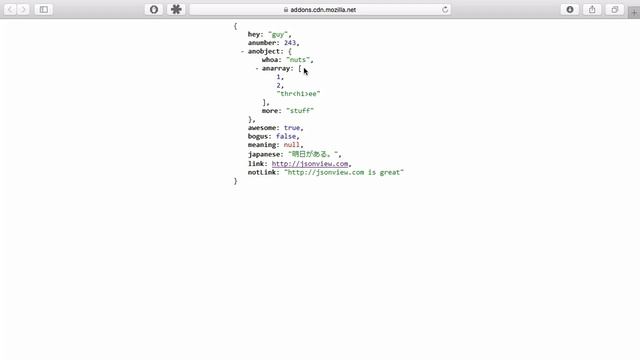Click the "http://jsonview.com is great" string
Viewport: 640px width, 360px height.
pyautogui.click(x=344, y=172)
